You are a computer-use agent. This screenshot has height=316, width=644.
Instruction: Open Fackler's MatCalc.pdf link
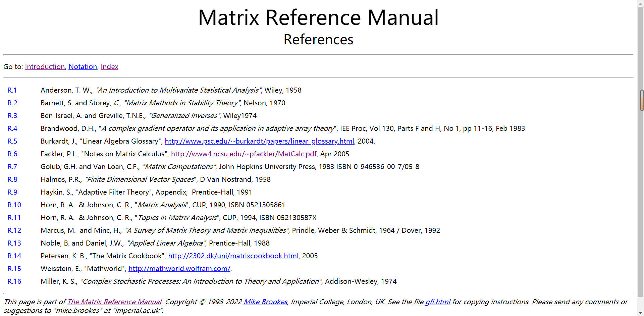[244, 154]
